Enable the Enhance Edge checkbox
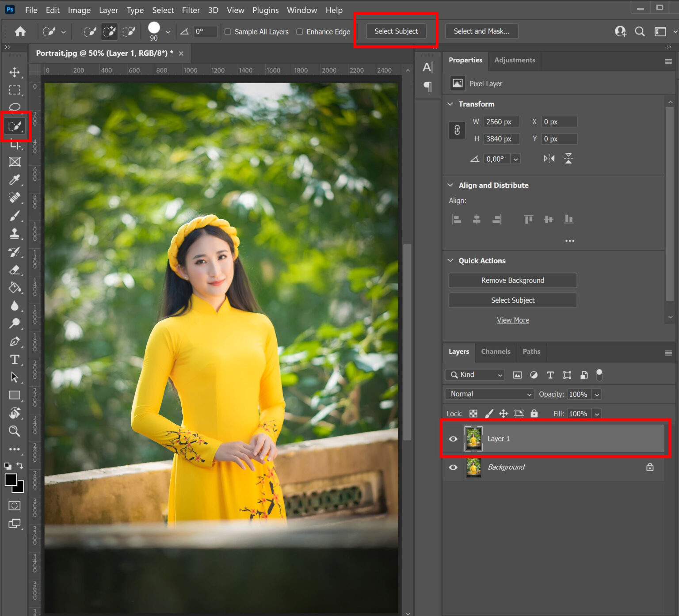Screen dimensions: 679x616 pyautogui.click(x=300, y=31)
